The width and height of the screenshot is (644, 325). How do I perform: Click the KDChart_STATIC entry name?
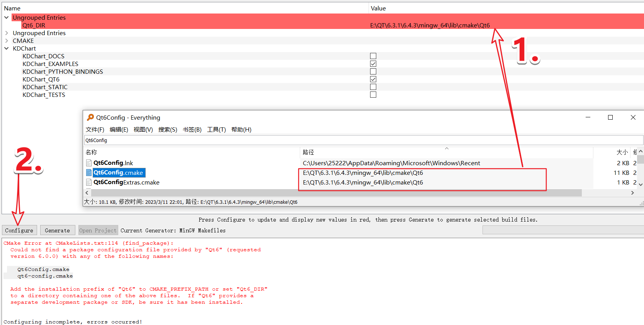[x=45, y=87]
